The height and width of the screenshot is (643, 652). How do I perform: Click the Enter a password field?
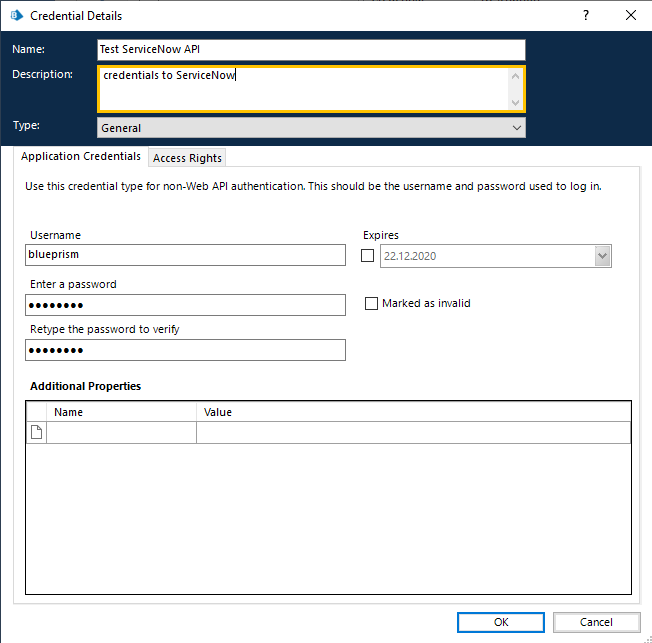click(x=185, y=305)
